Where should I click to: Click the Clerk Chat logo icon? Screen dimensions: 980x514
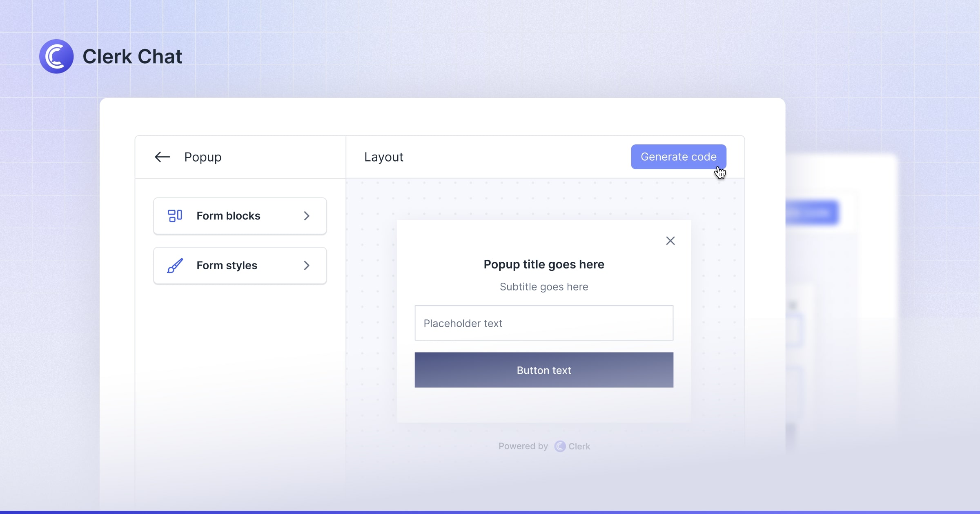point(57,57)
